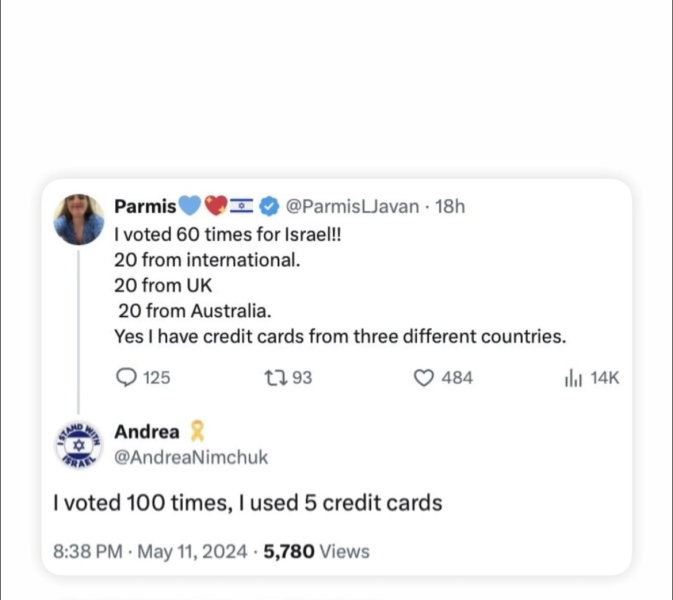Click the Israel flag emoji in Parmis's name
The width and height of the screenshot is (673, 600).
click(242, 207)
